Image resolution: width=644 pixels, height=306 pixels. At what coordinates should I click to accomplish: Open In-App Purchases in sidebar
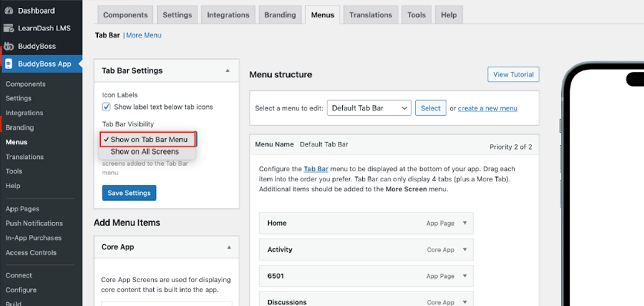click(x=34, y=238)
